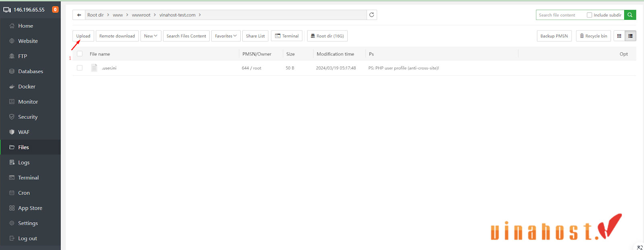
Task: Open Root dir (16G) disk button
Action: 327,36
